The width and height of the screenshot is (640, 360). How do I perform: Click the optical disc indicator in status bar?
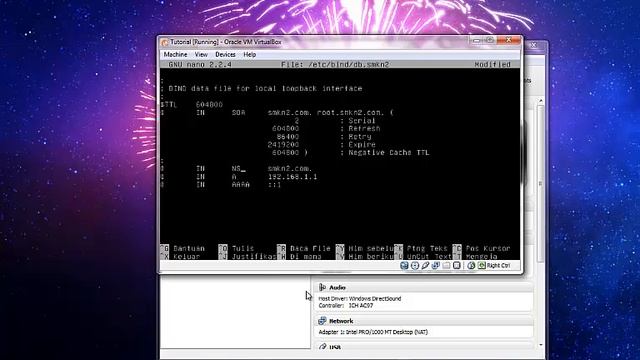[415, 265]
